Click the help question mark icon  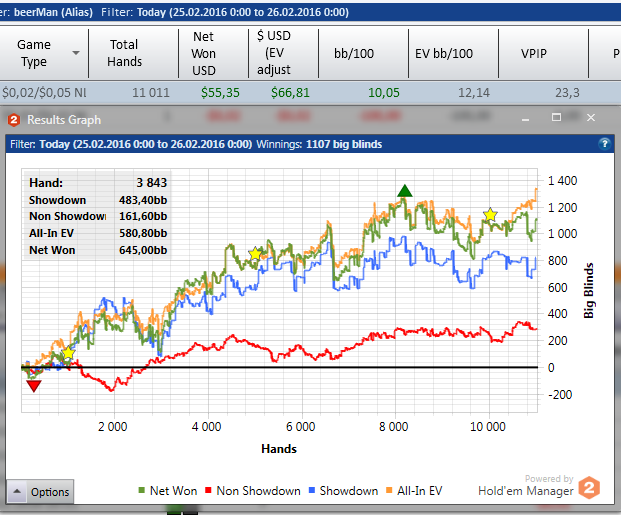(x=604, y=143)
